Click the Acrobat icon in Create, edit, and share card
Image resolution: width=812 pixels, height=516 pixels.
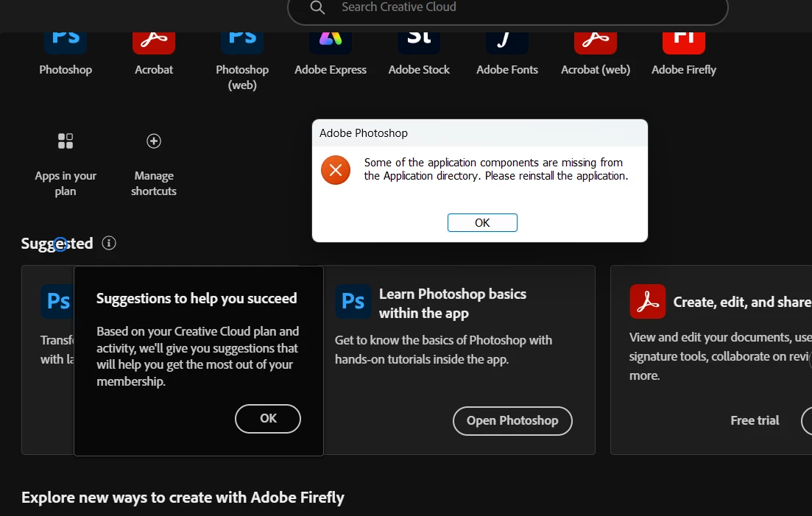pos(647,301)
